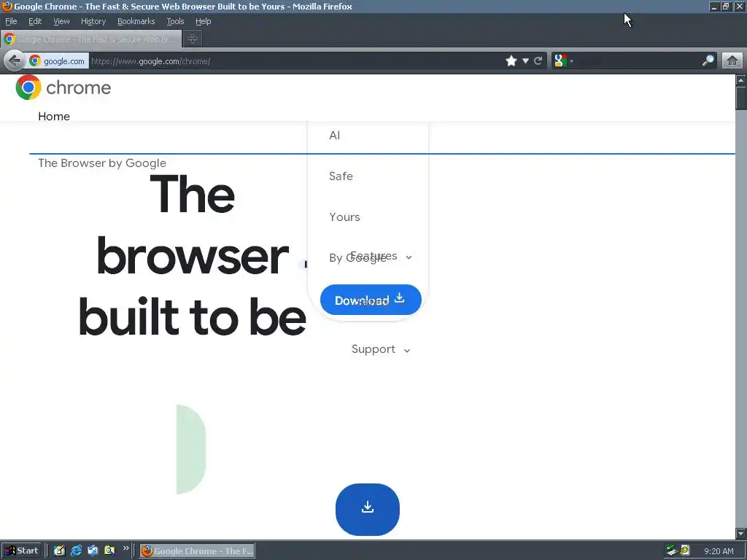The width and height of the screenshot is (747, 560).
Task: Open the View menu
Action: pos(61,21)
